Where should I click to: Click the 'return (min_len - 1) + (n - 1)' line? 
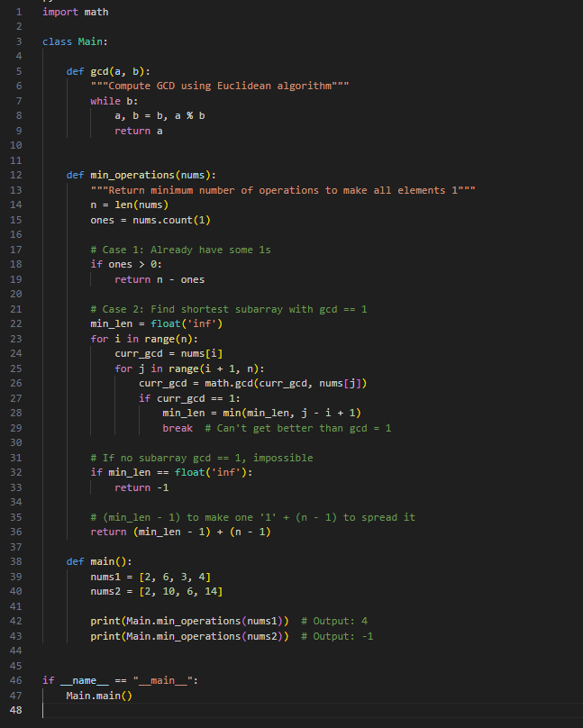tap(180, 532)
